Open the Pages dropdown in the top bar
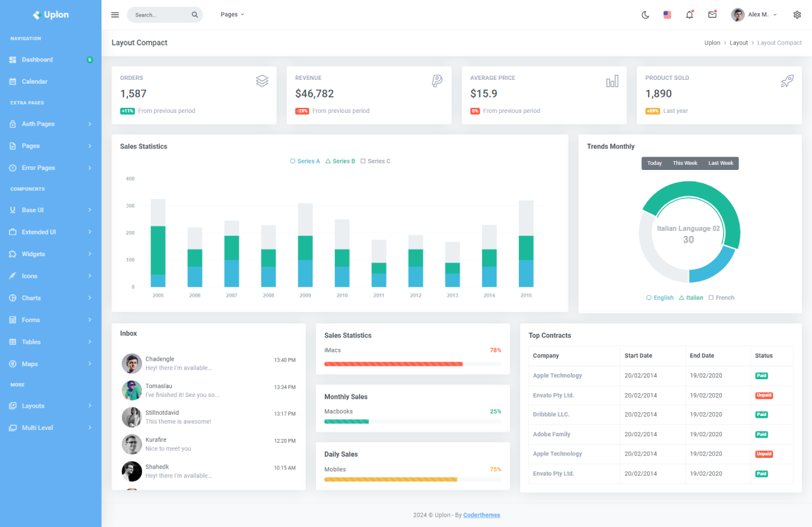 (x=232, y=15)
